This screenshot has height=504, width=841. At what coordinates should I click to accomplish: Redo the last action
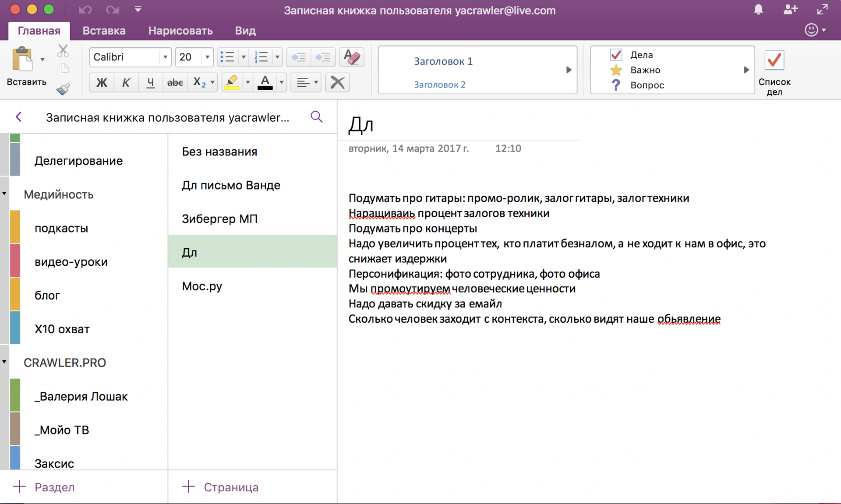(113, 10)
